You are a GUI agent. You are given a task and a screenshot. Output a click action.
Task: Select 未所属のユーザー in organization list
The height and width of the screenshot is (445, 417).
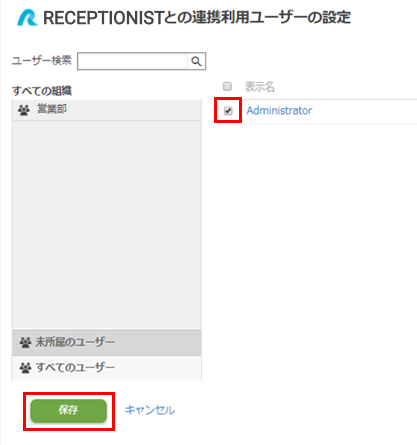(x=107, y=343)
